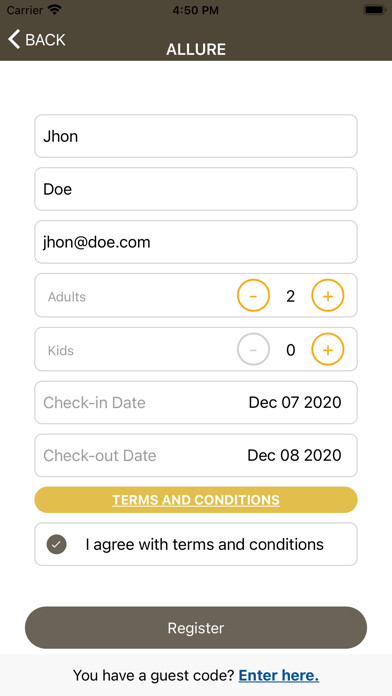Screen dimensions: 392x696
Task: Edit the email field jhon@doe.com
Action: pyautogui.click(x=196, y=242)
